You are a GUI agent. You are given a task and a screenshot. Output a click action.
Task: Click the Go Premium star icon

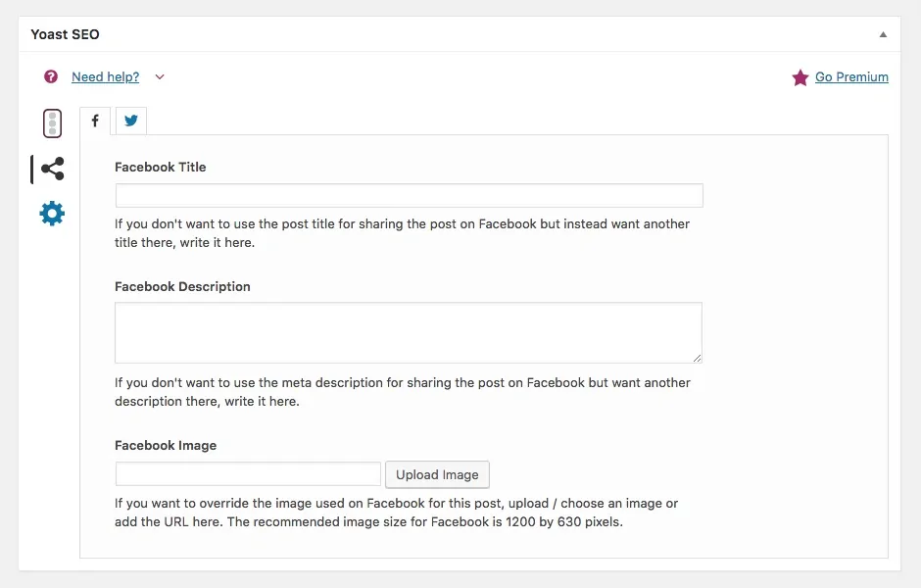tap(800, 77)
